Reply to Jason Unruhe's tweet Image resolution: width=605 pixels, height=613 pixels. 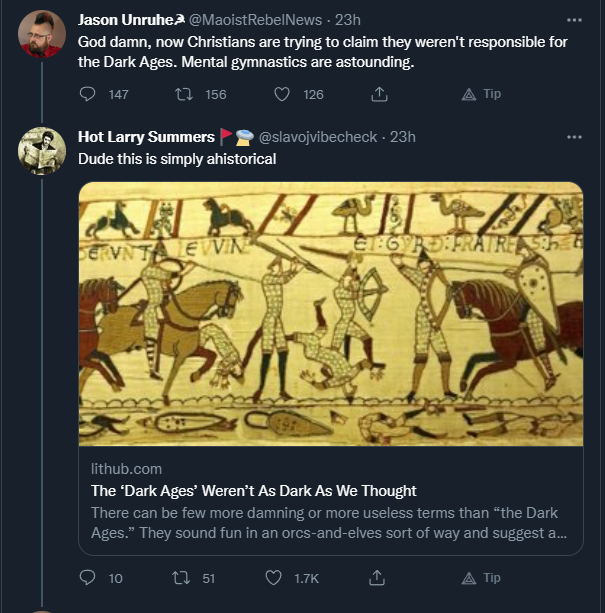pos(87,94)
